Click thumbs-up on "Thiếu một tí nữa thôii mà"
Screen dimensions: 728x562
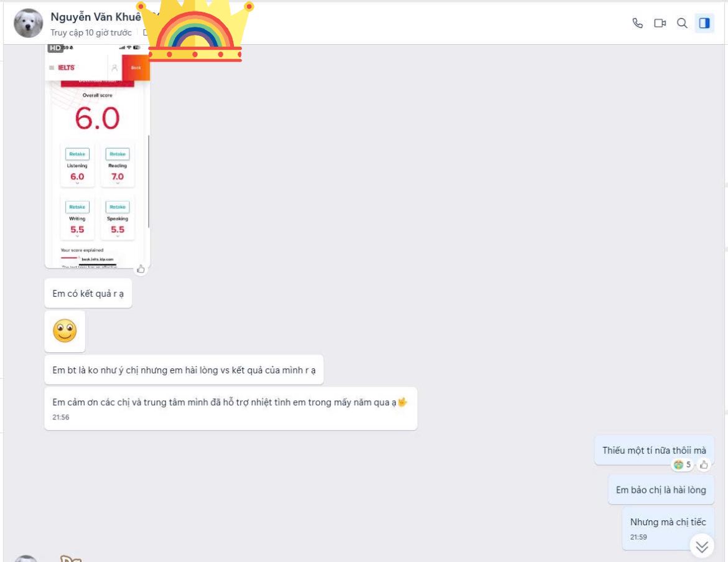[704, 465]
